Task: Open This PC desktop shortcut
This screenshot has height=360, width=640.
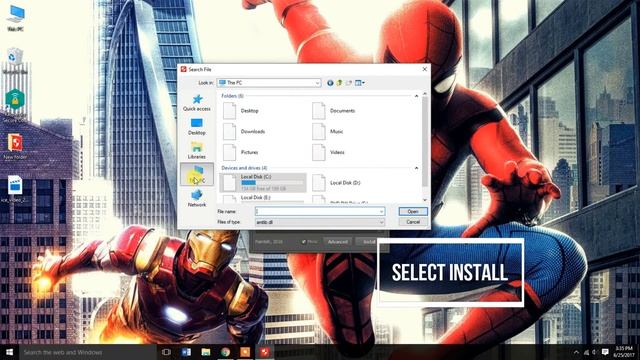Action: 16,18
